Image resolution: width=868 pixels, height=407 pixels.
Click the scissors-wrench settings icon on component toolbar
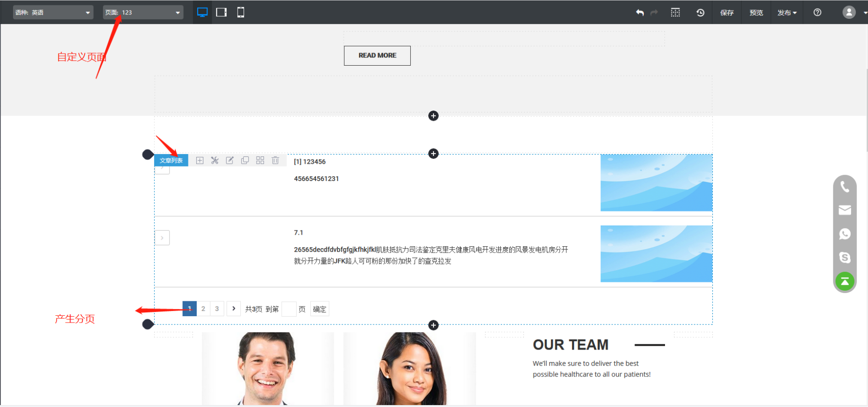pos(215,160)
